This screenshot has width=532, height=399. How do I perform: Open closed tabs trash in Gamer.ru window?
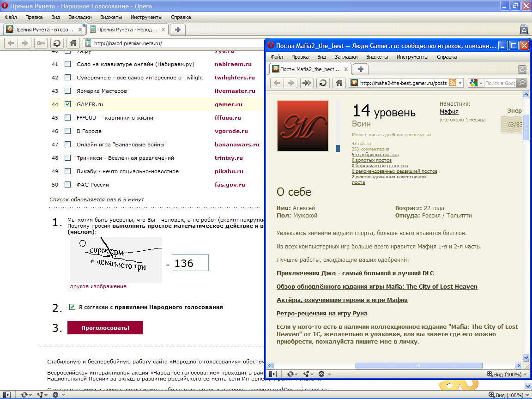click(522, 70)
